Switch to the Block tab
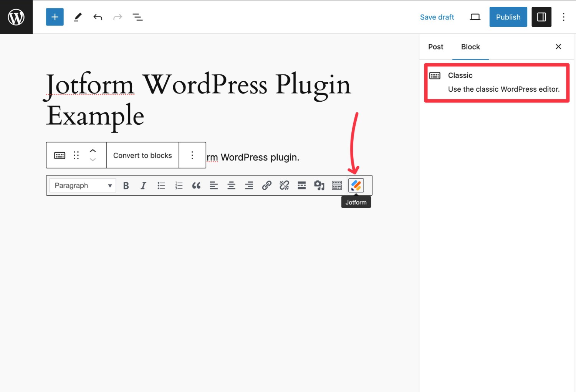The height and width of the screenshot is (392, 576). point(470,47)
